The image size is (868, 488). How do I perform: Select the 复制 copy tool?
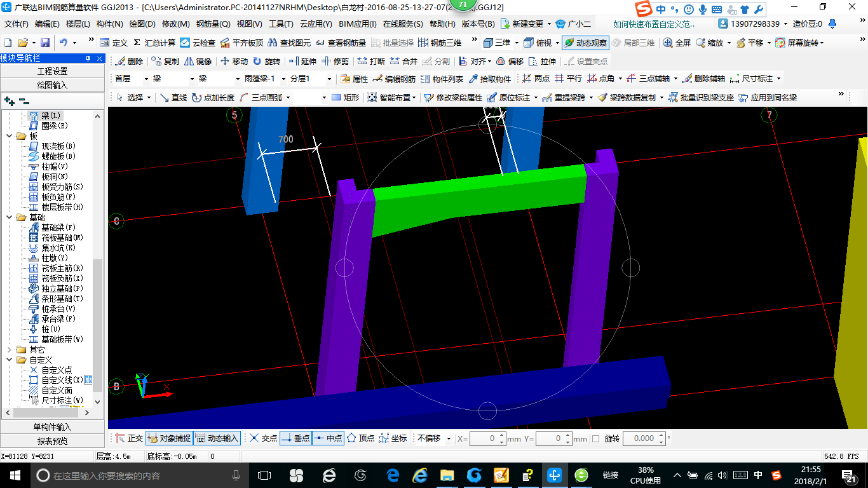[x=165, y=62]
